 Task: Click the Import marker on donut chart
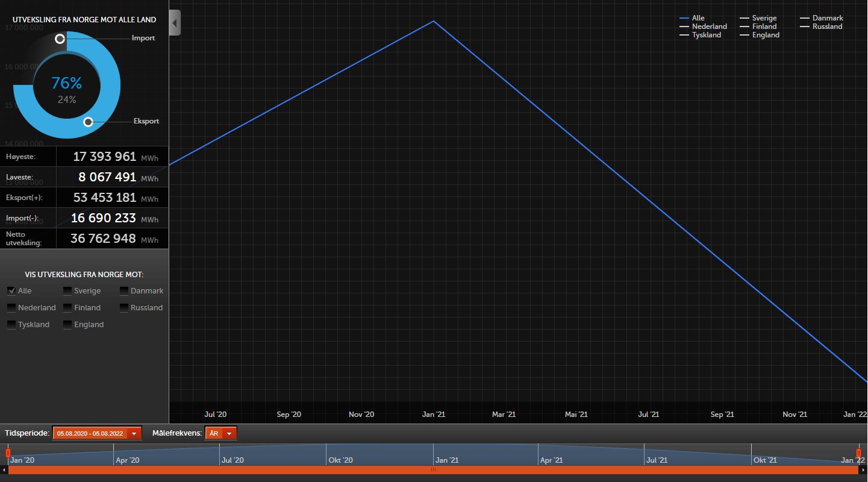click(x=60, y=39)
